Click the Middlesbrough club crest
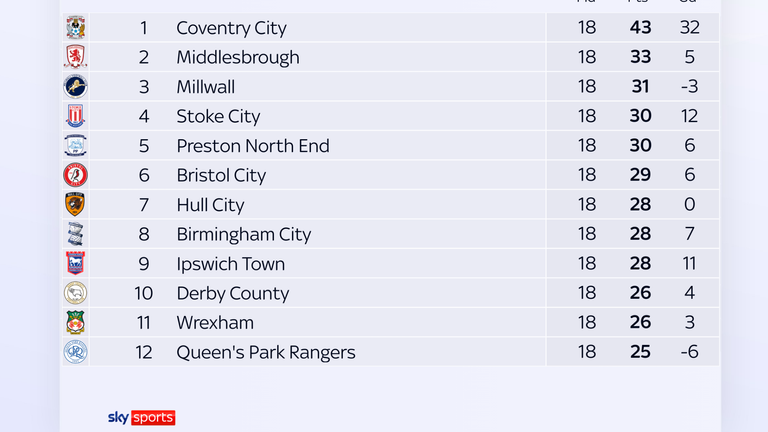768x432 pixels. (x=75, y=57)
